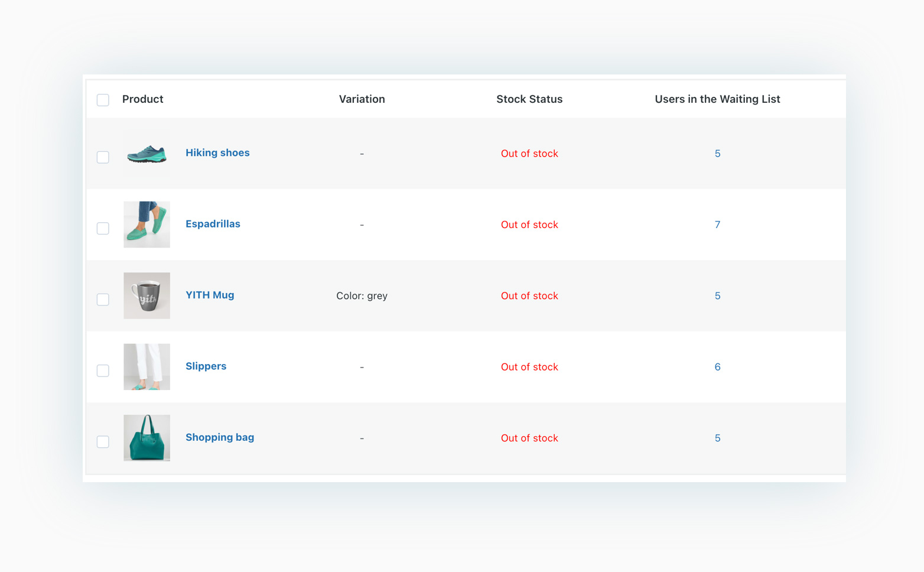Check the box for Espadrillas

(103, 228)
